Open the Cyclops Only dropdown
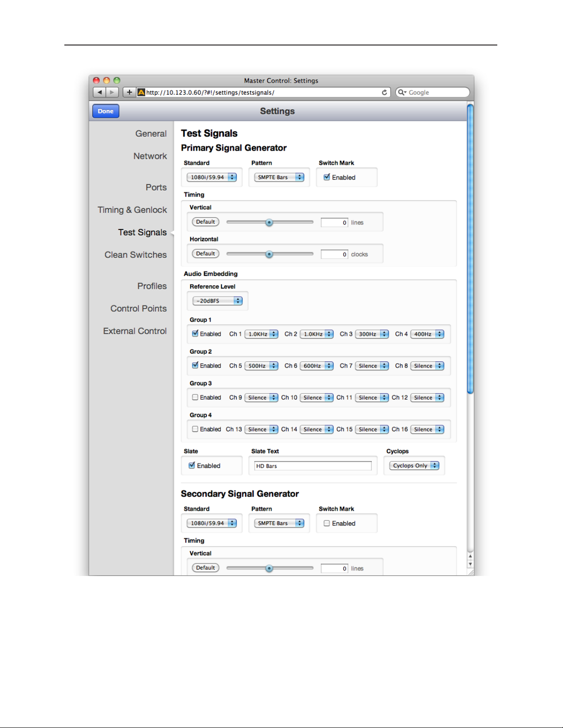 click(414, 465)
